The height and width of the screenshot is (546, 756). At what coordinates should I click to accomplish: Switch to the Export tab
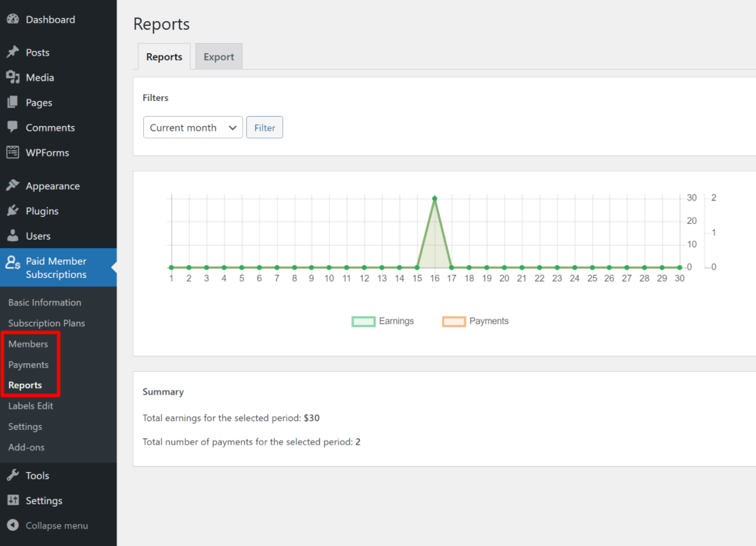pyautogui.click(x=218, y=57)
